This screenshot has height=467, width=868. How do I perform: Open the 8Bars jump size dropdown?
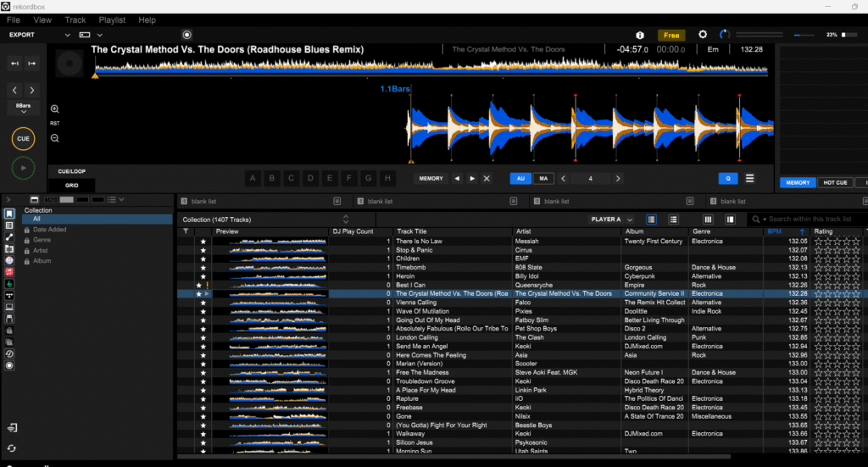point(23,108)
